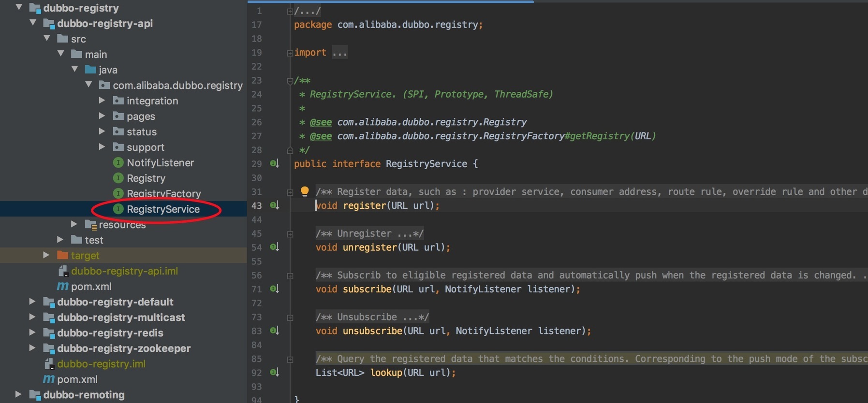Viewport: 868px width, 403px height.
Task: Expand the pages package
Action: tap(102, 115)
